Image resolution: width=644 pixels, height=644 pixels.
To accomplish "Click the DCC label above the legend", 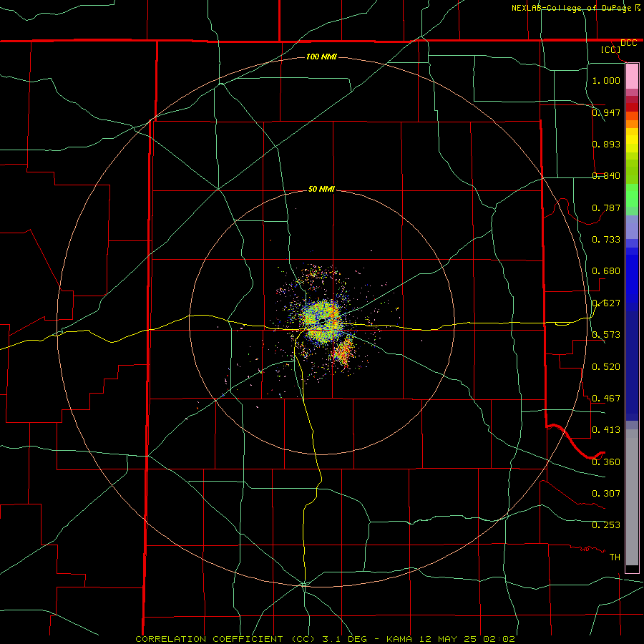I will click(x=628, y=43).
